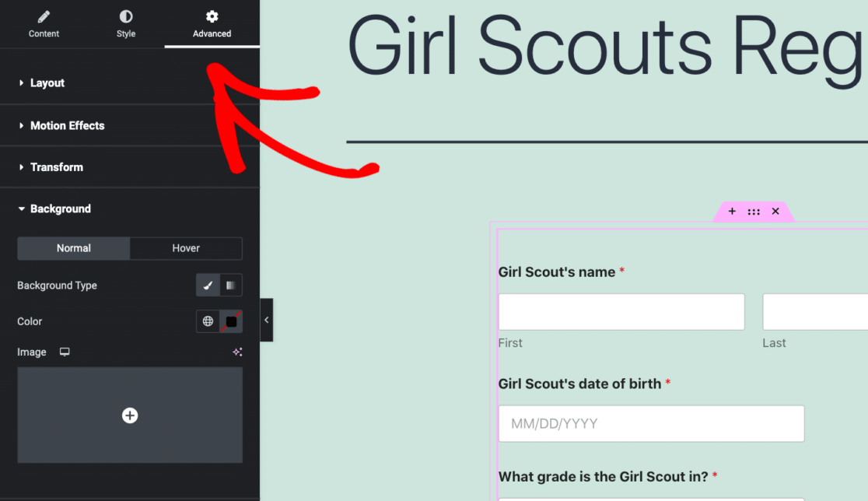Screen dimensions: 868x501
Task: Collapse the Background section
Action: (130, 208)
